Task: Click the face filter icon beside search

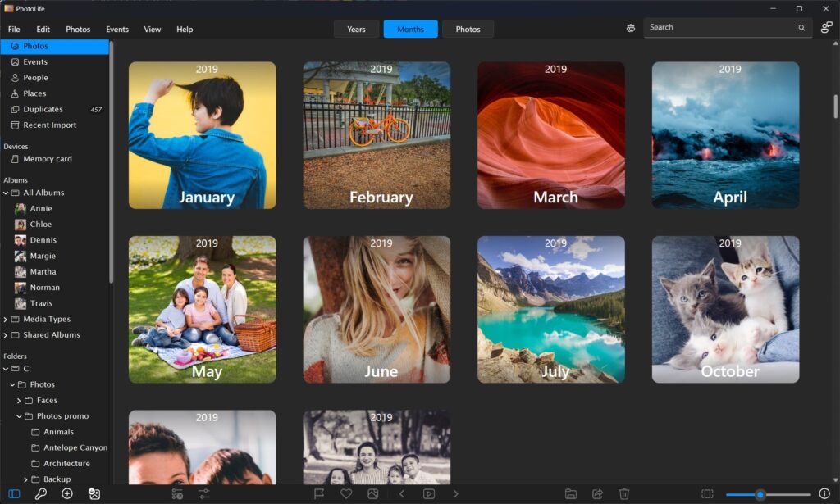Action: tap(631, 28)
